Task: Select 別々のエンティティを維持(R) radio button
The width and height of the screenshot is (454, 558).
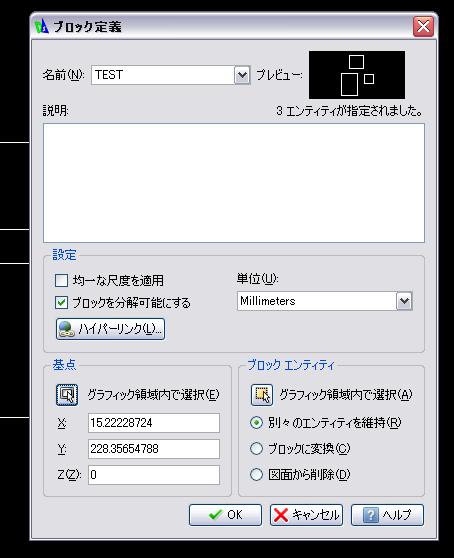Action: pyautogui.click(x=257, y=423)
